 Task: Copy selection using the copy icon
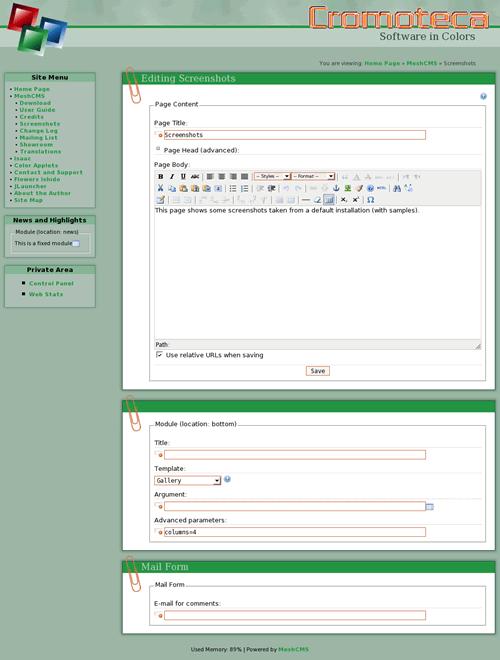(172, 188)
